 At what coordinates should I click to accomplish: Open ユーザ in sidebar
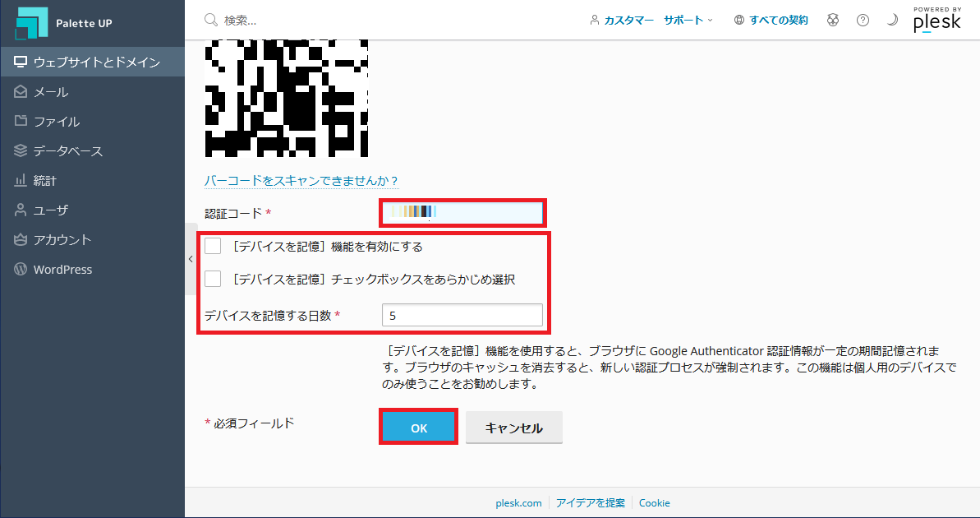[x=93, y=210]
